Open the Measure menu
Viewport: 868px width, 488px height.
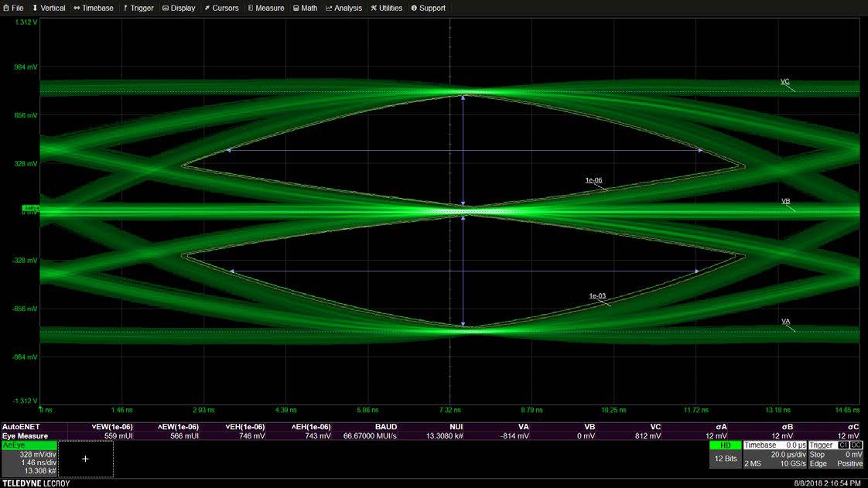click(266, 8)
